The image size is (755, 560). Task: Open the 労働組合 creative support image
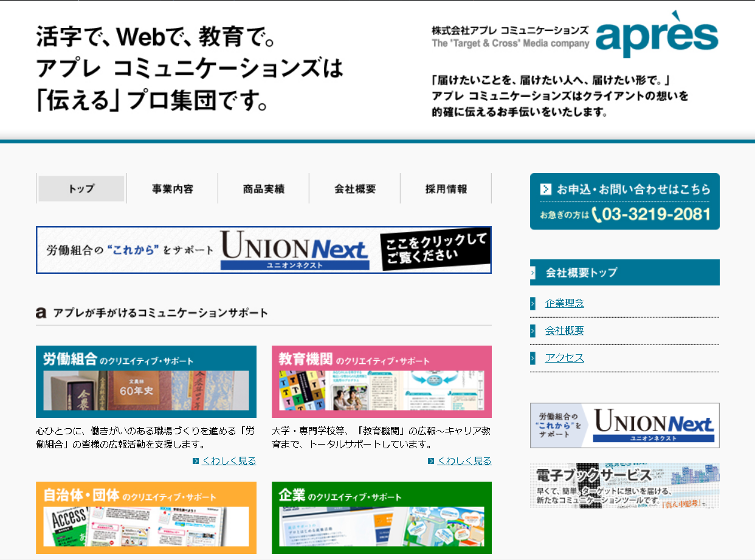pos(146,381)
